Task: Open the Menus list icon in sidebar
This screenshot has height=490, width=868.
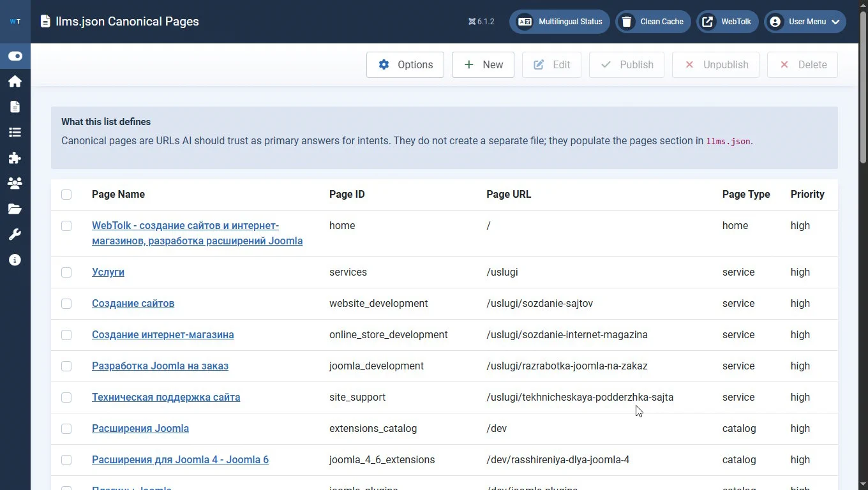Action: [15, 133]
